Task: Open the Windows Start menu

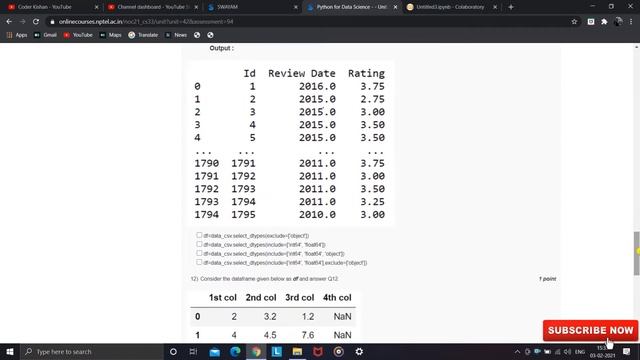Action: click(x=10, y=351)
